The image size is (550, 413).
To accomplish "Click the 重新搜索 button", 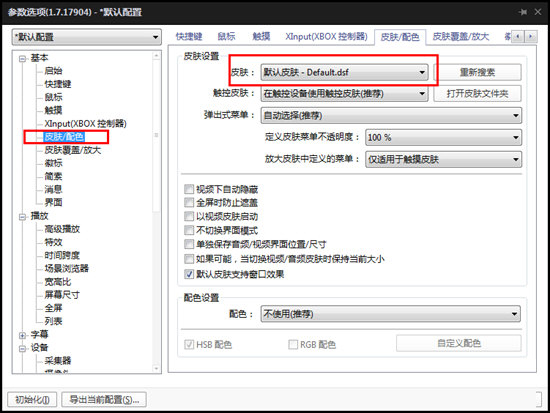I will coord(477,72).
